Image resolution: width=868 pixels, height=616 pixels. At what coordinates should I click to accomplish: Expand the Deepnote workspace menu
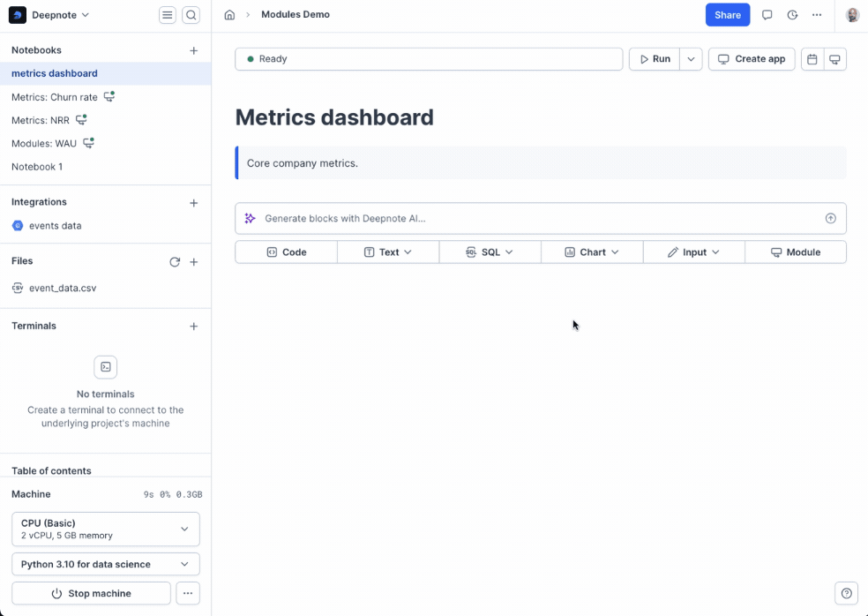49,15
